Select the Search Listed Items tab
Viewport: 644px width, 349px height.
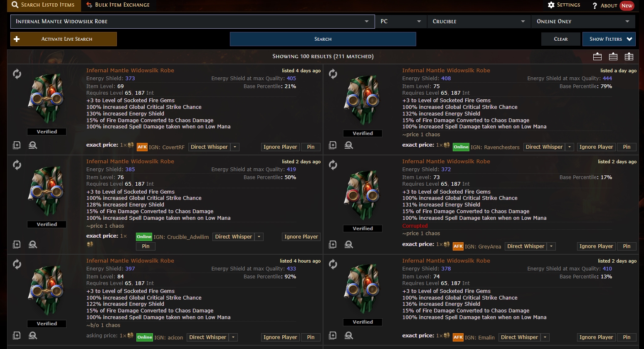pos(43,5)
